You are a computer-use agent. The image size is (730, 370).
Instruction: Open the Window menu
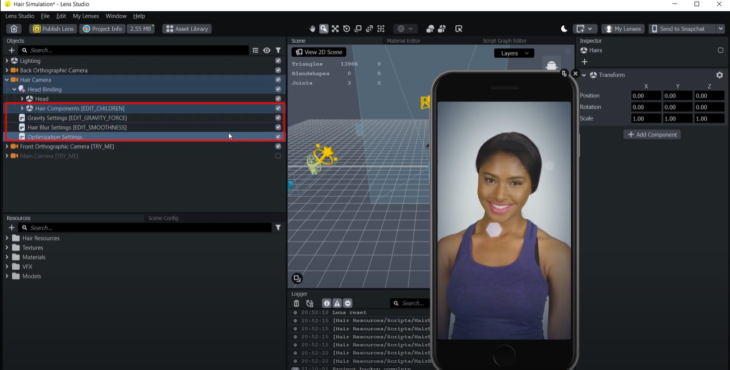(116, 16)
